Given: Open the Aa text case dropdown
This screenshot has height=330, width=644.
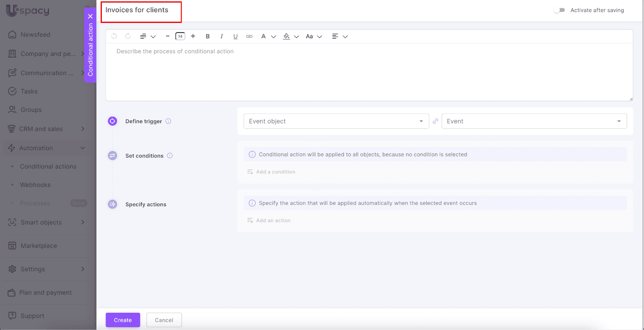Looking at the screenshot, I should point(314,36).
